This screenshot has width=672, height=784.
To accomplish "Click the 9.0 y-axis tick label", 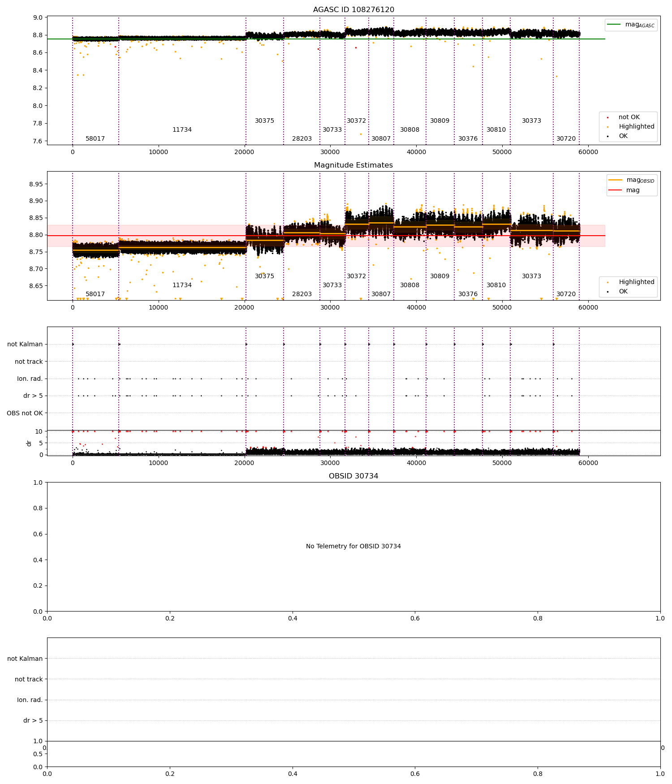I will point(38,18).
